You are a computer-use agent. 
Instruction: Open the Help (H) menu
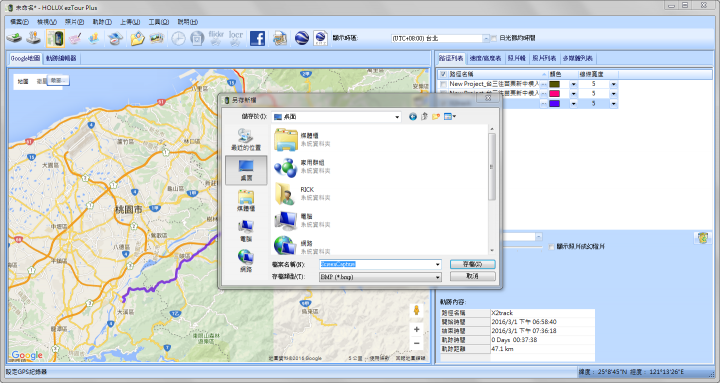(187, 22)
